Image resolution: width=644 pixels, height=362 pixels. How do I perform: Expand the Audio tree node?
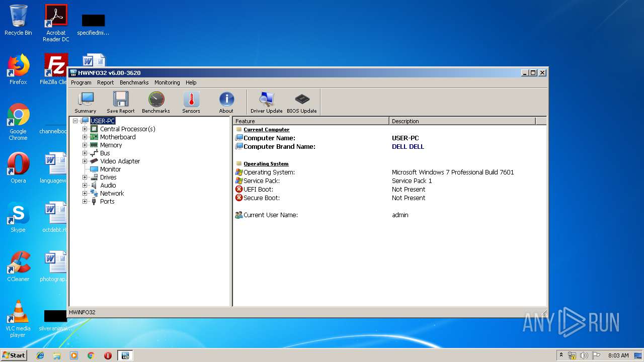pyautogui.click(x=85, y=185)
